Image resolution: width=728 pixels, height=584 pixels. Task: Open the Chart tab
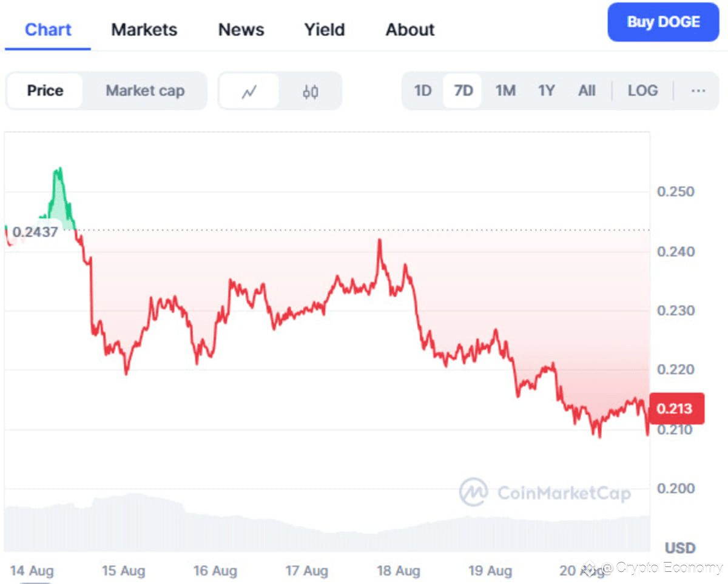click(x=48, y=30)
